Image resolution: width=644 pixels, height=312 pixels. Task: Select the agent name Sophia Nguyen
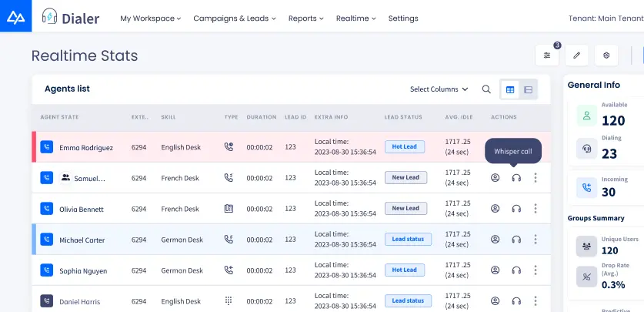click(83, 271)
